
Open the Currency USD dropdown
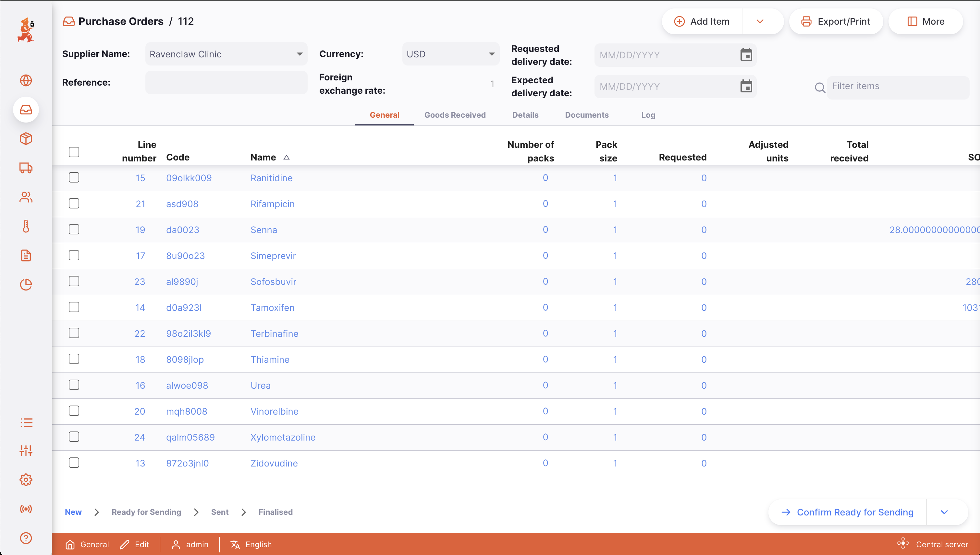point(491,54)
